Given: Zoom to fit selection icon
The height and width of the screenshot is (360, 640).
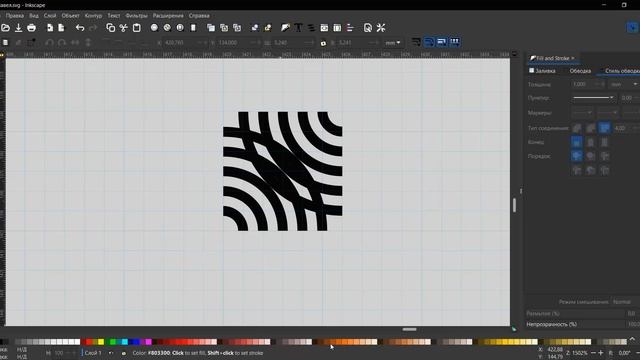Looking at the screenshot, I should (154, 28).
